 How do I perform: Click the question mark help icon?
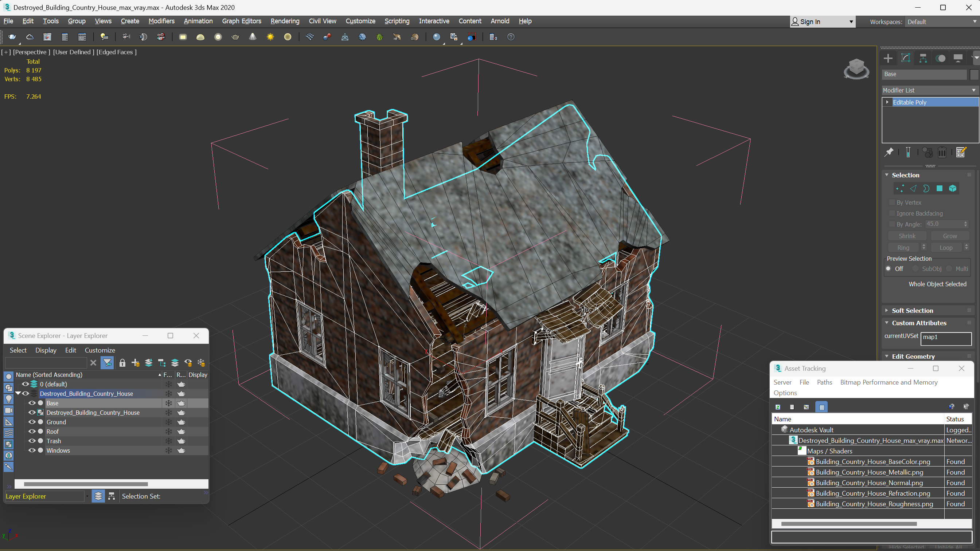pyautogui.click(x=511, y=37)
